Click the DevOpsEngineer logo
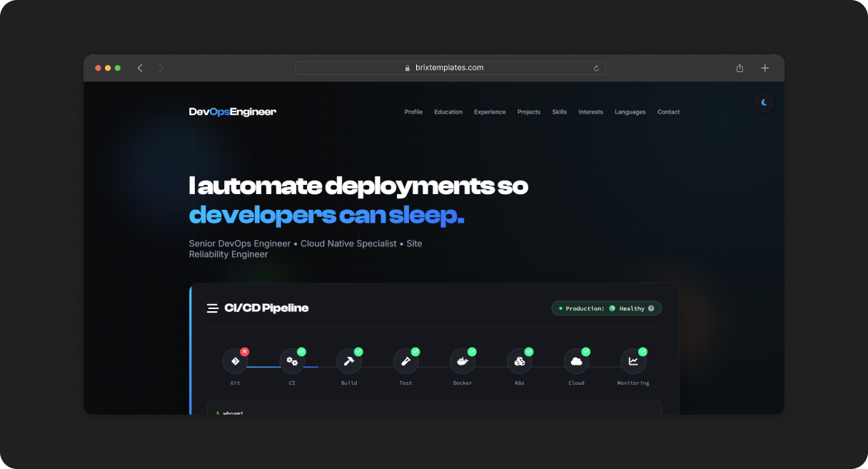868x469 pixels. (x=232, y=112)
